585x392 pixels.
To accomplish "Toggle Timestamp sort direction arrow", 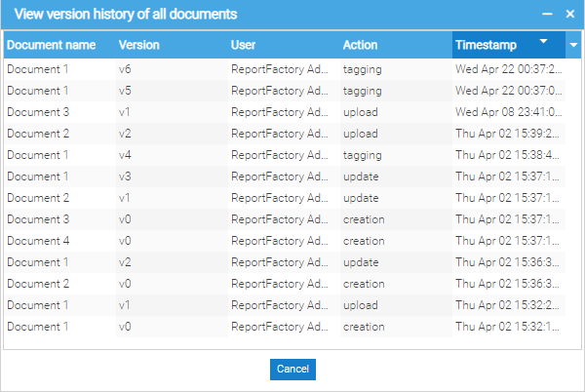I will tap(543, 41).
